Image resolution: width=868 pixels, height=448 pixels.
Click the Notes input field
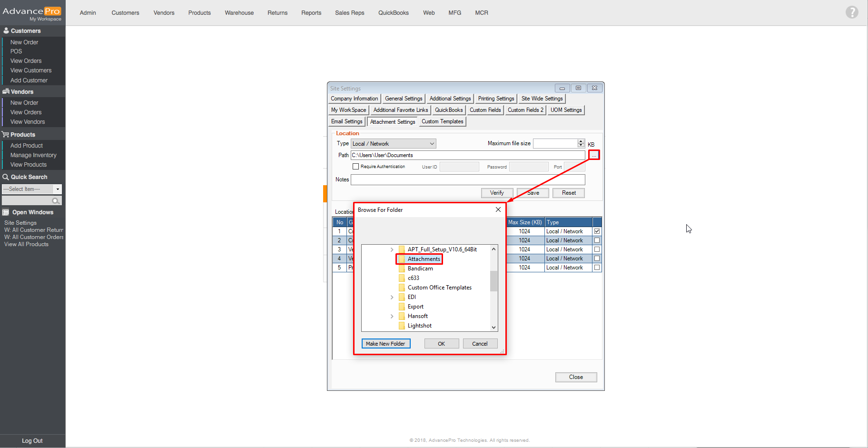467,179
